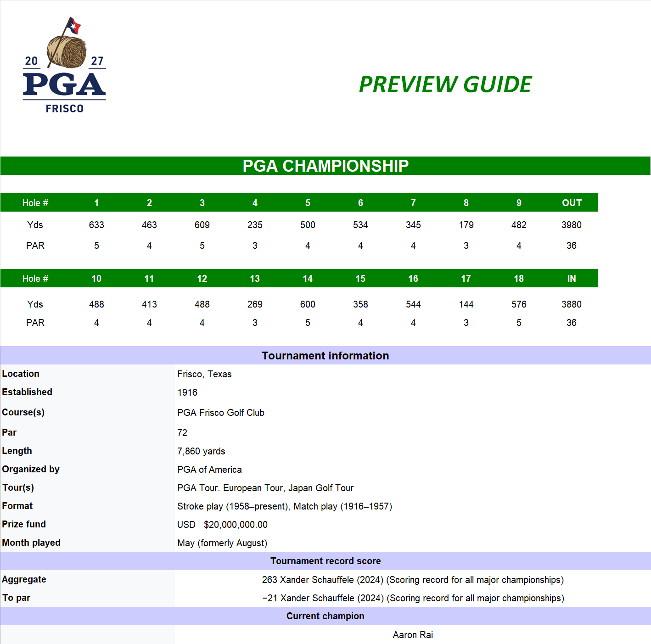This screenshot has width=651, height=644.
Task: Select the $20,000,000.00 prize fund
Action: (236, 525)
